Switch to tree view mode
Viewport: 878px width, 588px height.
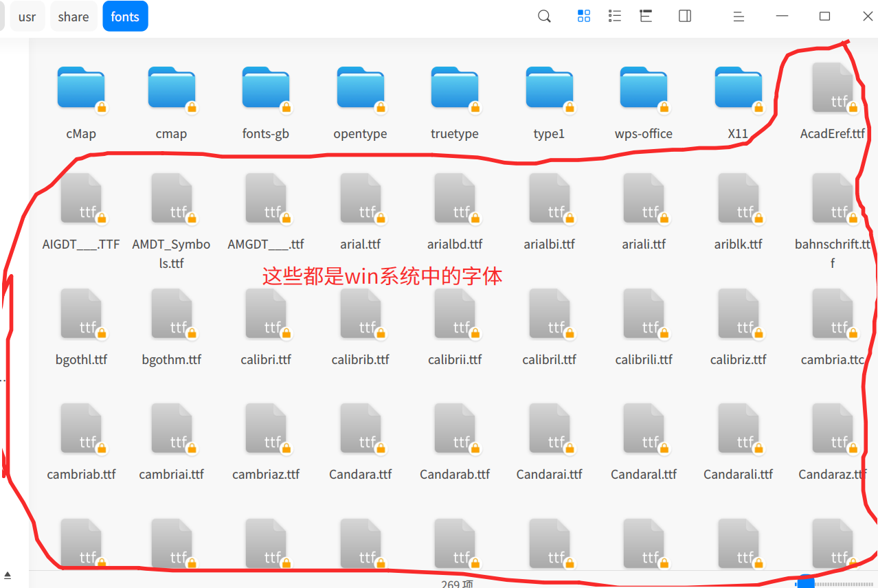646,16
